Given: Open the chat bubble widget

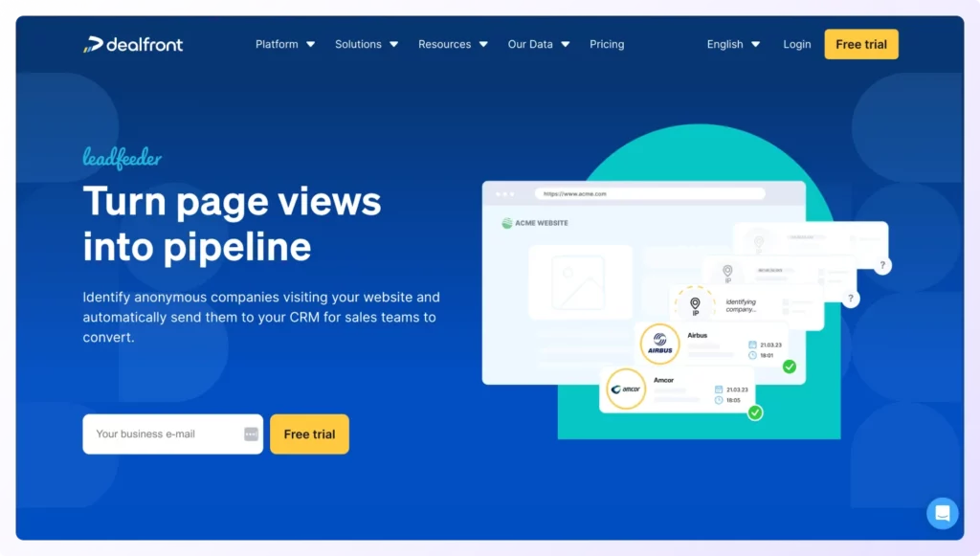Looking at the screenshot, I should (x=943, y=513).
